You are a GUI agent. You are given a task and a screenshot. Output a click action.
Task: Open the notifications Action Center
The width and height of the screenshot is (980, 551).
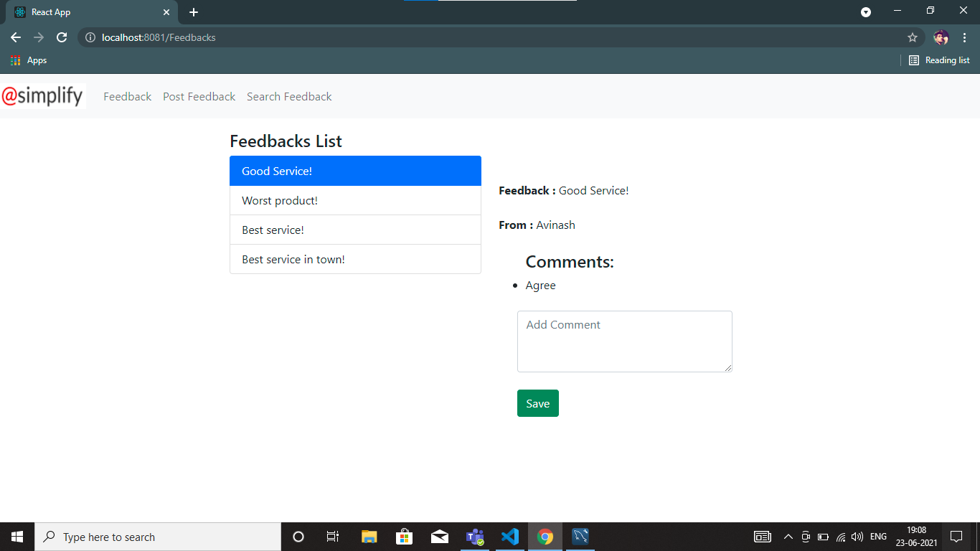tap(956, 536)
